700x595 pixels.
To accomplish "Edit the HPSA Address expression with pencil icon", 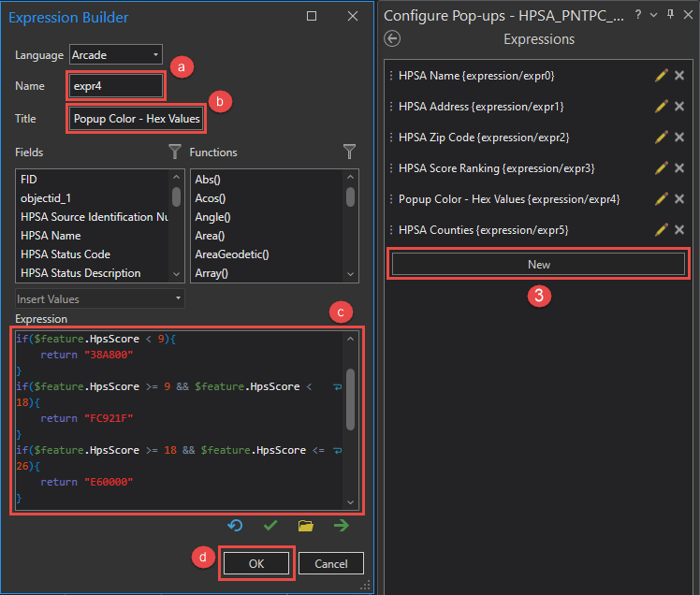I will click(x=661, y=107).
